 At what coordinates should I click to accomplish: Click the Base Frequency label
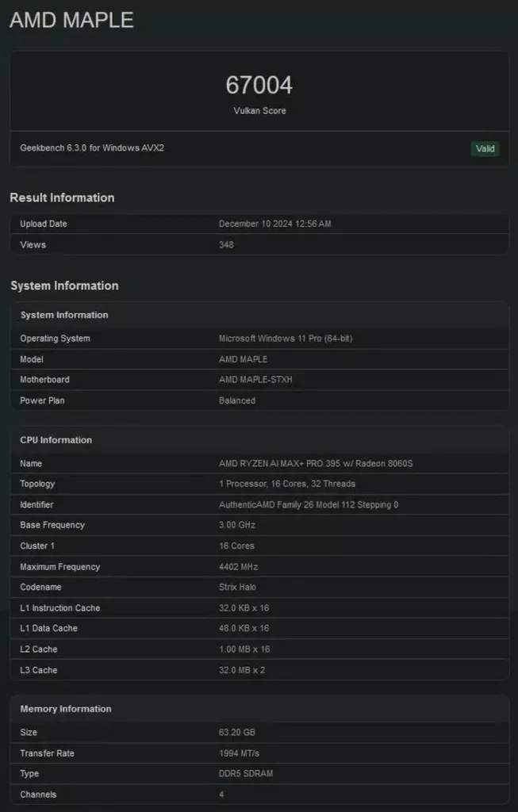[x=52, y=525]
